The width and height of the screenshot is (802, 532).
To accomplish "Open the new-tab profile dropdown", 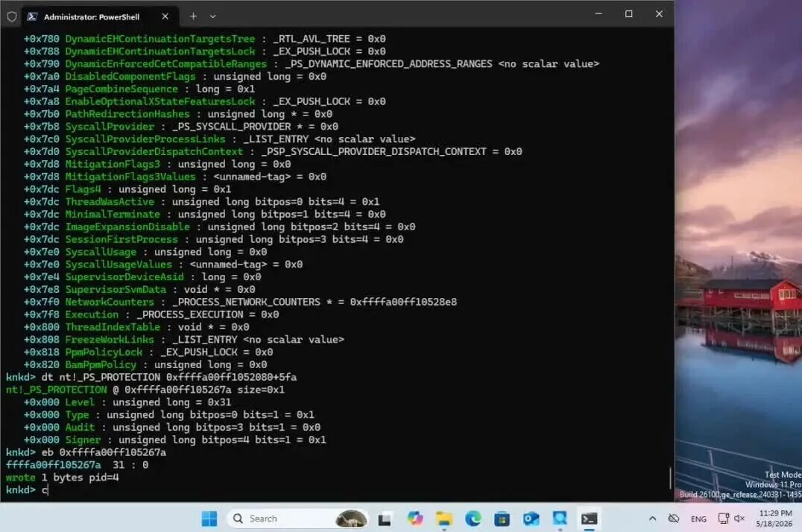I will coord(212,16).
